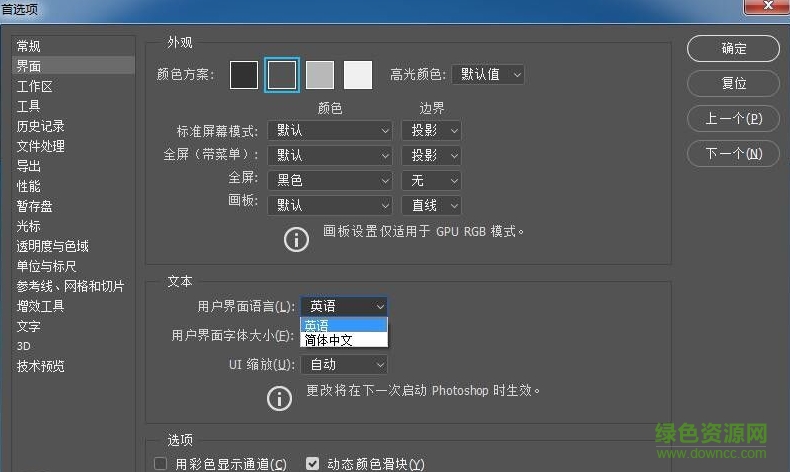Select the 界面 category
Viewport: 790px width, 472px height.
pyautogui.click(x=74, y=66)
